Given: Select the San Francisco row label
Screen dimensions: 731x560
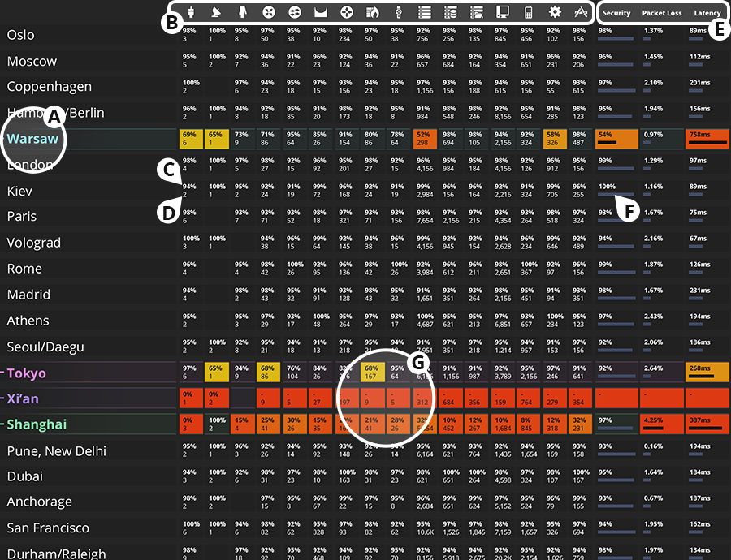Looking at the screenshot, I should 48,528.
